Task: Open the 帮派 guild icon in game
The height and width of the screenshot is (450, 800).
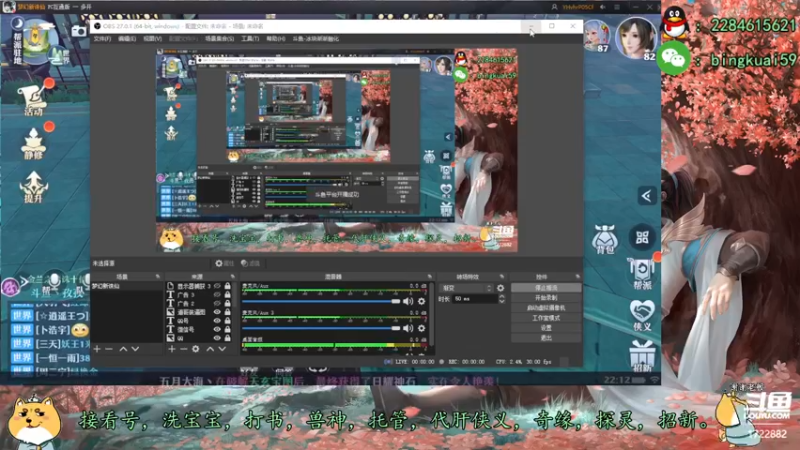Action: coord(642,274)
